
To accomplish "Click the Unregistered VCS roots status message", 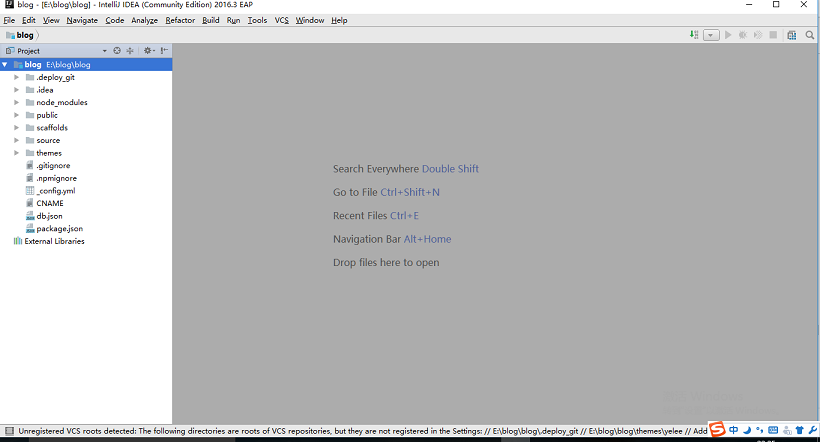I will 363,431.
